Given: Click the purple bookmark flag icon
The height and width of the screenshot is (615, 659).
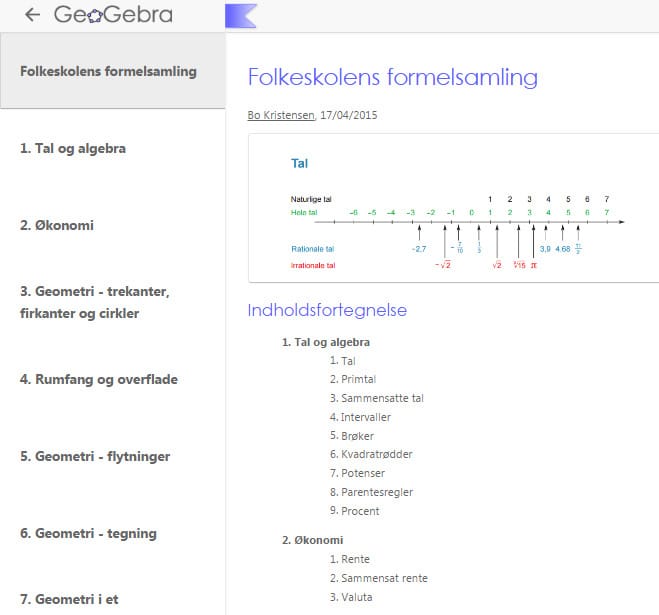Looking at the screenshot, I should (241, 15).
